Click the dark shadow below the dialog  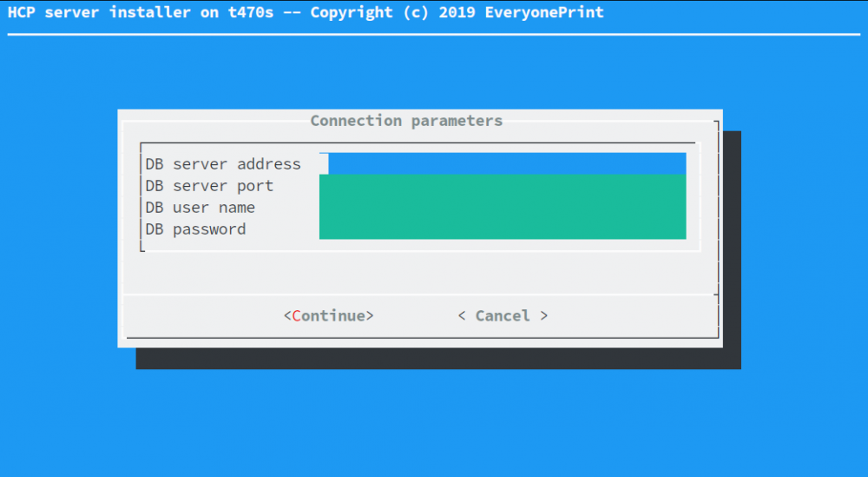pyautogui.click(x=434, y=358)
